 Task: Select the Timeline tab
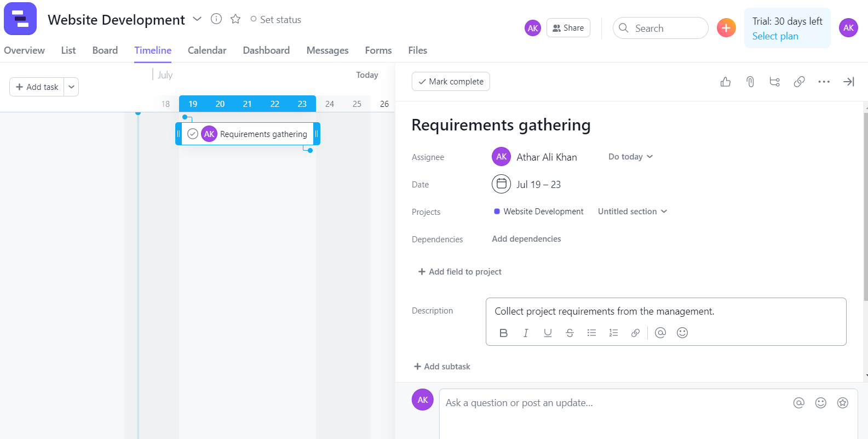153,50
